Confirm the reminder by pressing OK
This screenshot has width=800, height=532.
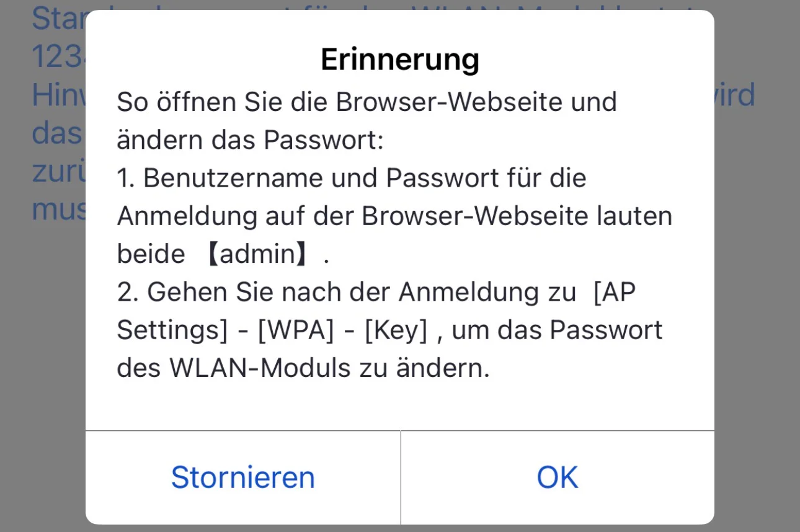pyautogui.click(x=556, y=477)
